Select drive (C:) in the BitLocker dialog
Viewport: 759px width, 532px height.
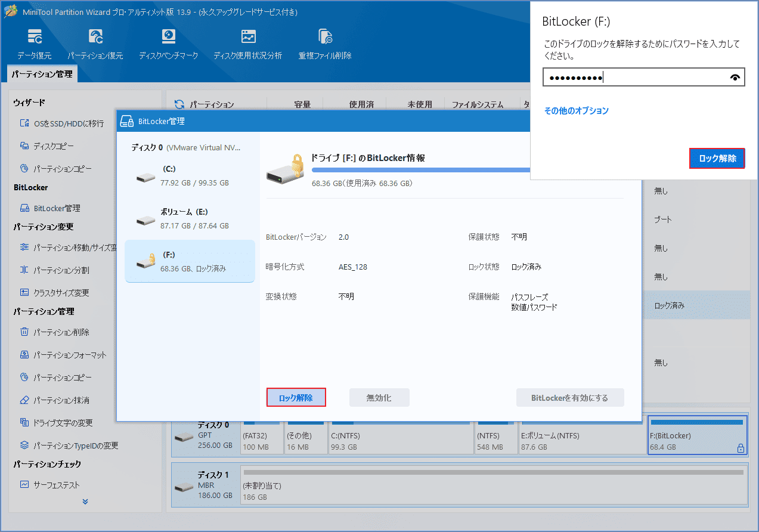pyautogui.click(x=190, y=176)
